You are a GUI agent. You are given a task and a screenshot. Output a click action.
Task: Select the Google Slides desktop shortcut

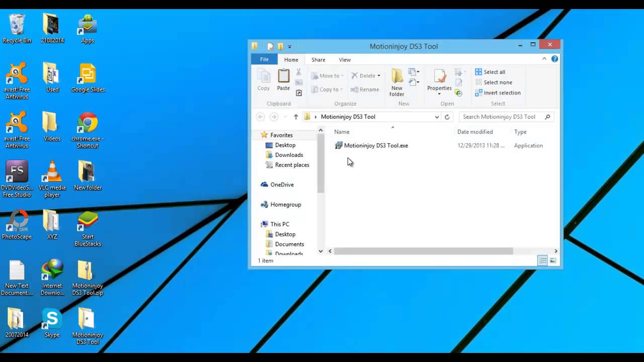(88, 78)
